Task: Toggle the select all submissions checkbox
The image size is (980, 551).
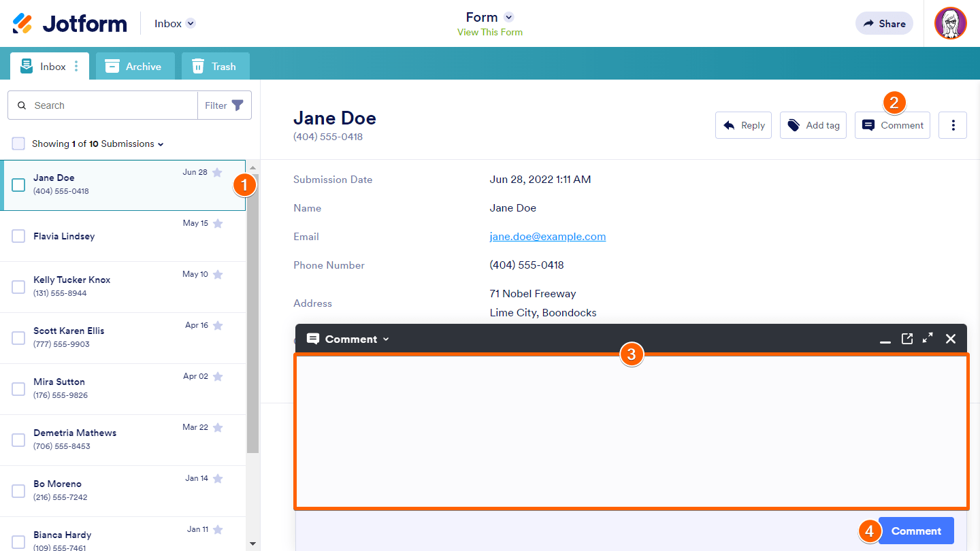Action: click(x=19, y=144)
